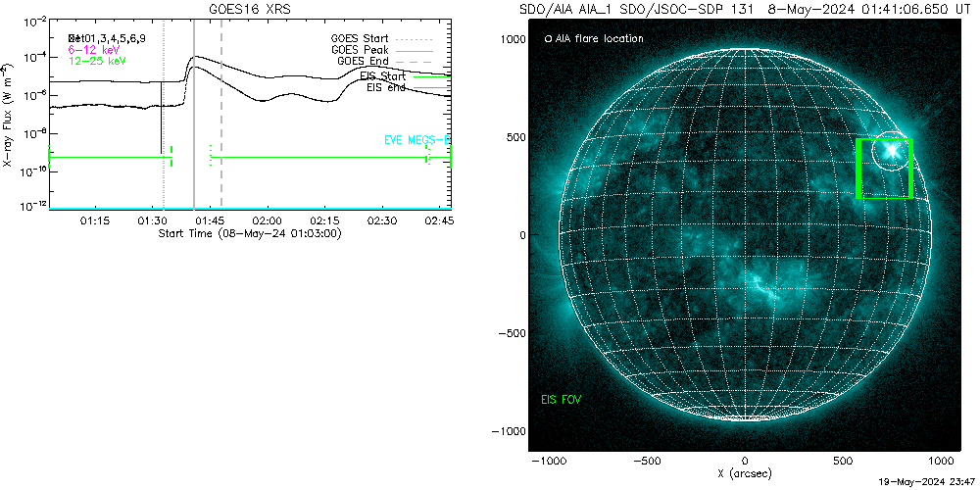This screenshot has width=980, height=490.
Task: Click the X (arcsec) axis label
Action: point(745,473)
